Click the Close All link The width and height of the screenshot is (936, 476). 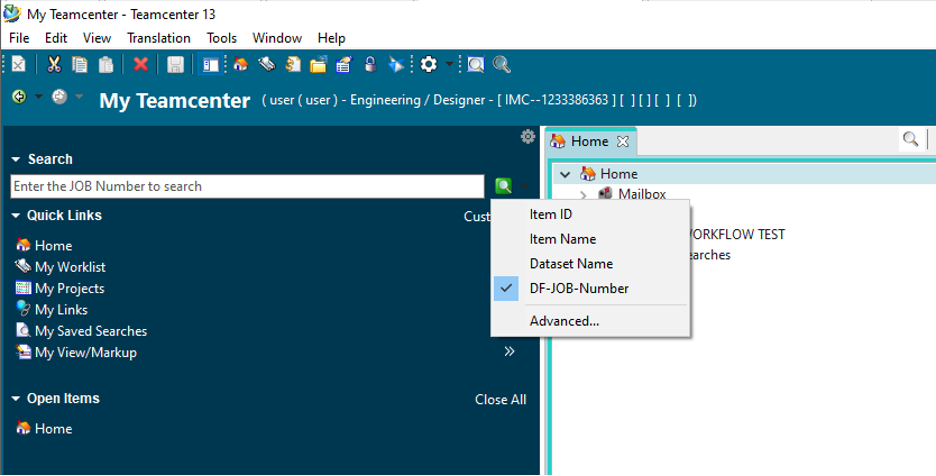[501, 400]
